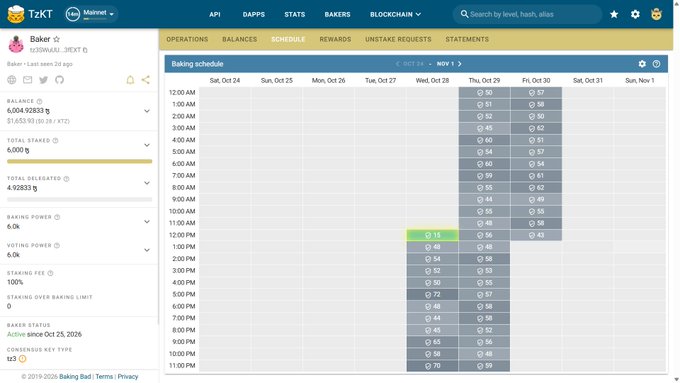Click the 70 slot on Wed 11:00 PM
The height and width of the screenshot is (383, 680).
432,366
